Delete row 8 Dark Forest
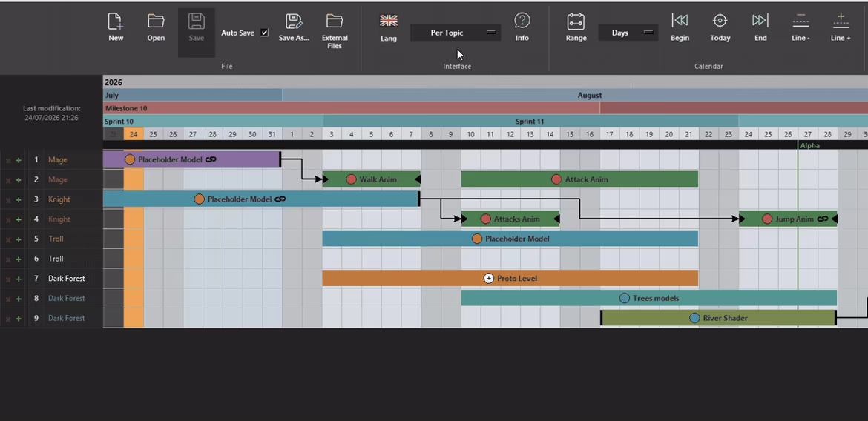This screenshot has width=868, height=421. point(7,299)
